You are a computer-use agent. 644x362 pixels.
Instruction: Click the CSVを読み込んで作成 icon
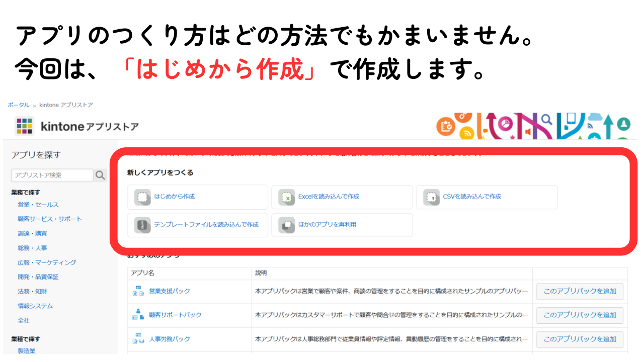(432, 198)
